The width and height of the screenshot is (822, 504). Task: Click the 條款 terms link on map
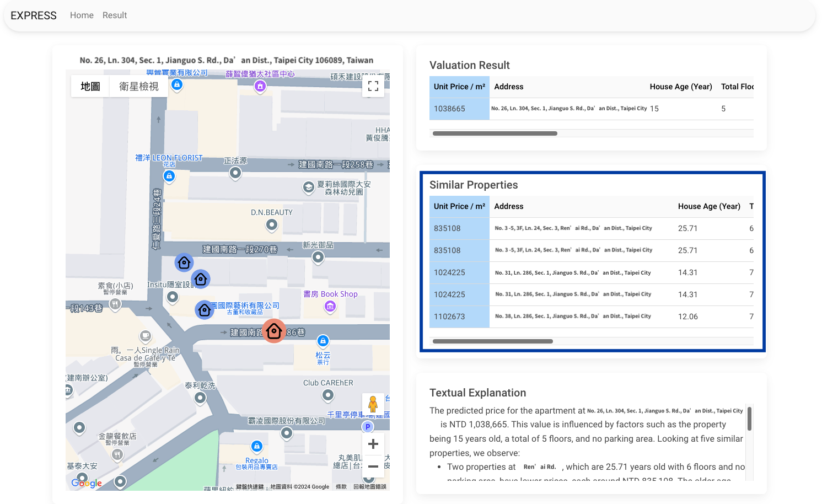pyautogui.click(x=341, y=486)
